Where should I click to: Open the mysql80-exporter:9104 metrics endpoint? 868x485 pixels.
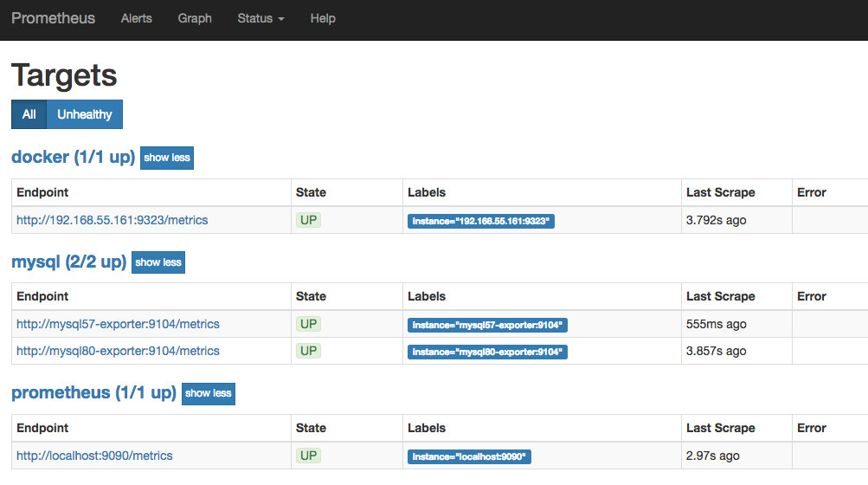pos(118,351)
